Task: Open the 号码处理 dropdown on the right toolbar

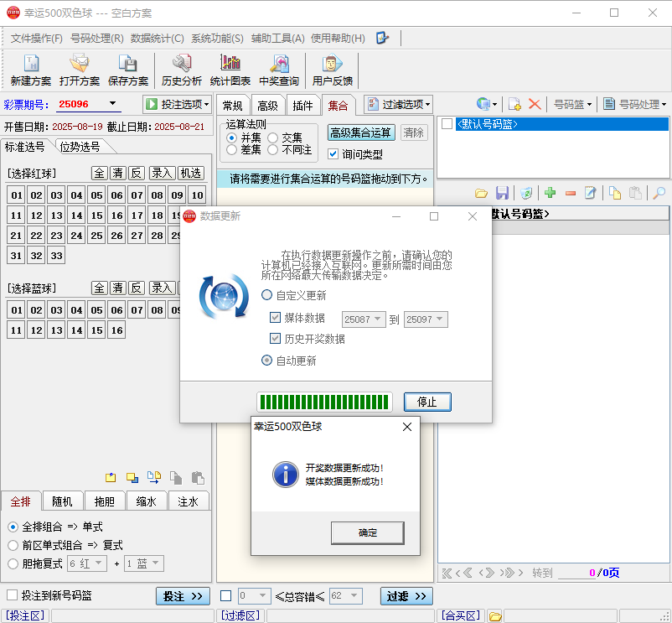Action: [634, 104]
